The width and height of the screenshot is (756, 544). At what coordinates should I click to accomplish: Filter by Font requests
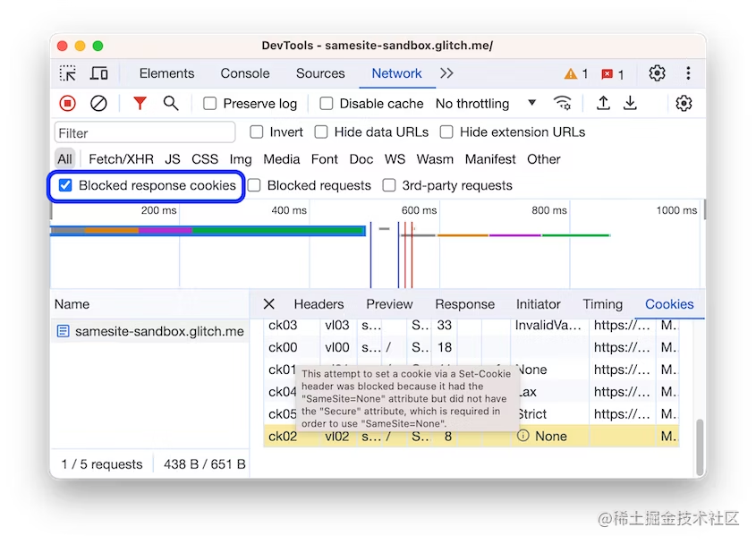[x=325, y=159]
